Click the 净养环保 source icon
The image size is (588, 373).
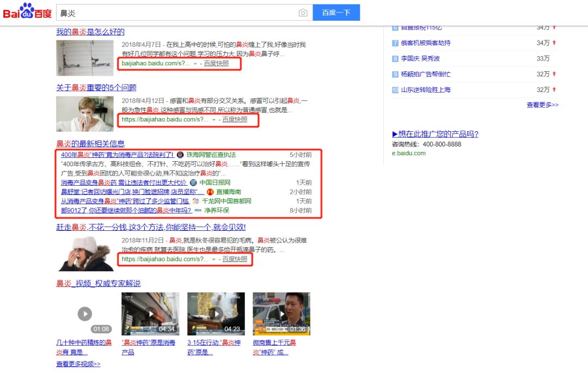pyautogui.click(x=198, y=211)
